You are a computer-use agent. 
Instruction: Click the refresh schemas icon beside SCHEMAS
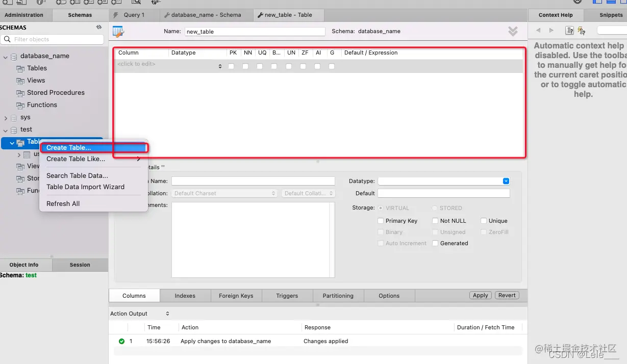[x=99, y=28]
